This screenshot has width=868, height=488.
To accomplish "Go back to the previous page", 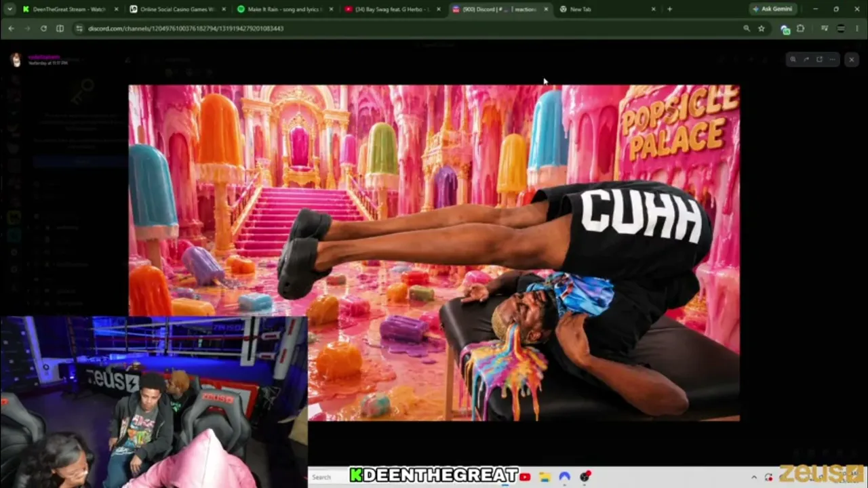I will click(x=11, y=28).
